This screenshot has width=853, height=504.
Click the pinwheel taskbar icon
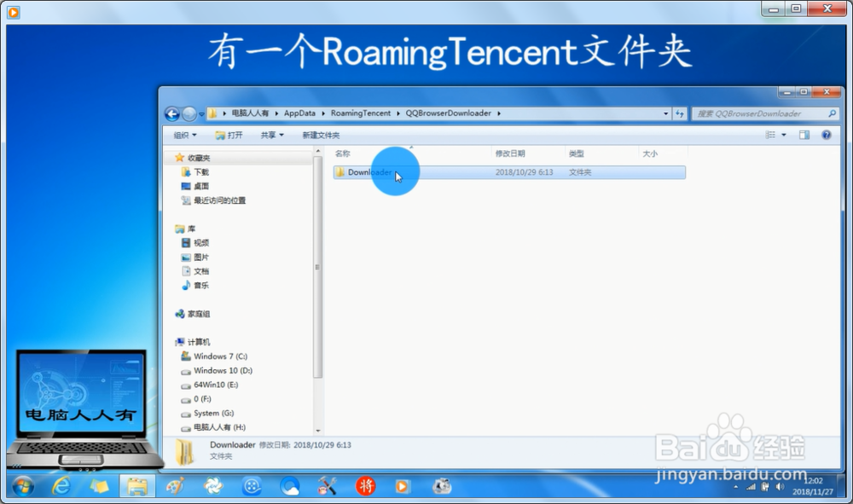click(213, 485)
